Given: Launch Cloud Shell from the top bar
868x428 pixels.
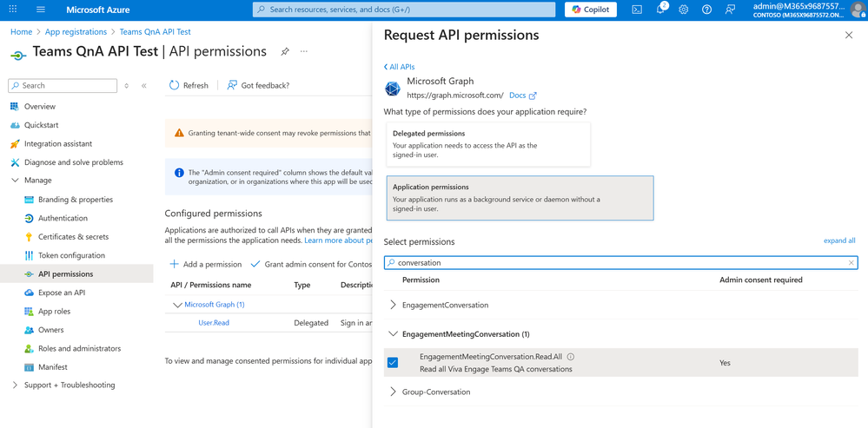Looking at the screenshot, I should tap(637, 10).
